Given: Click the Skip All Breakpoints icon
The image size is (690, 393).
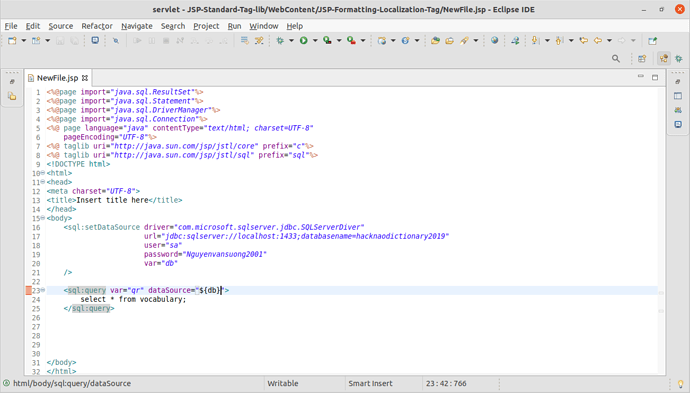Looking at the screenshot, I should click(x=116, y=40).
